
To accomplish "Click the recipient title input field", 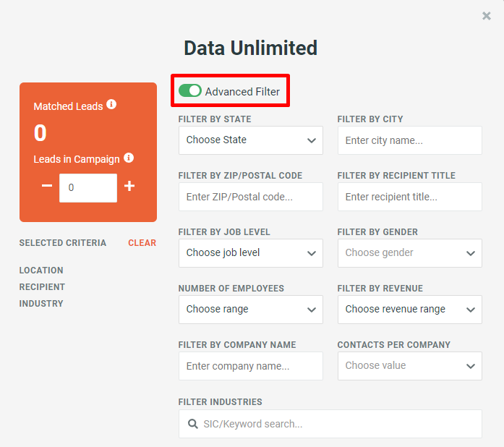I will click(x=409, y=197).
